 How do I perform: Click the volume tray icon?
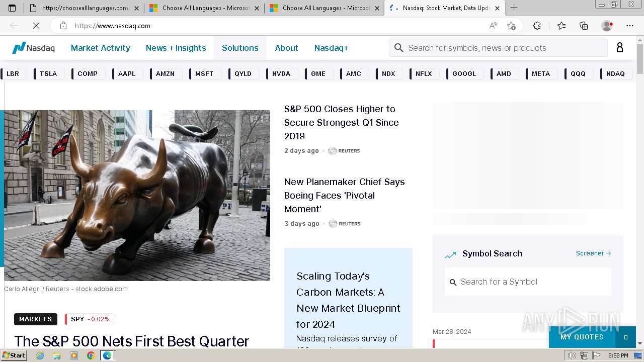[x=573, y=355]
